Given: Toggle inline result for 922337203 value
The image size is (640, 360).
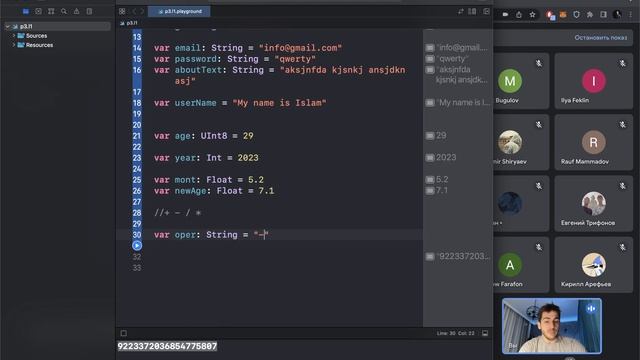Looking at the screenshot, I should pyautogui.click(x=430, y=257).
